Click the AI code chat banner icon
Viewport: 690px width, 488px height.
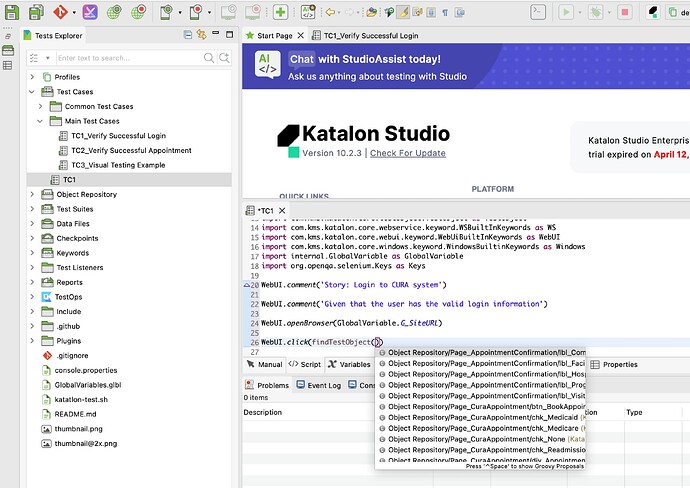click(268, 65)
